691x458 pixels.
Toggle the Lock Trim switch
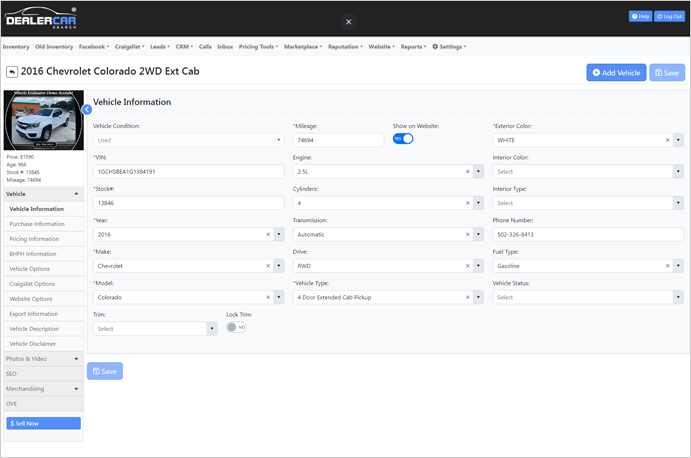pos(236,327)
